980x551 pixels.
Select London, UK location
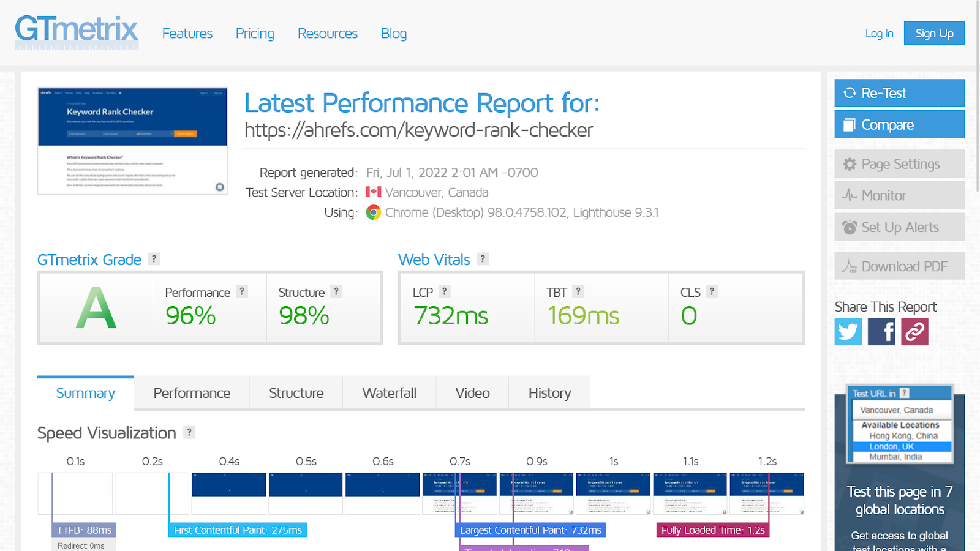pos(902,446)
